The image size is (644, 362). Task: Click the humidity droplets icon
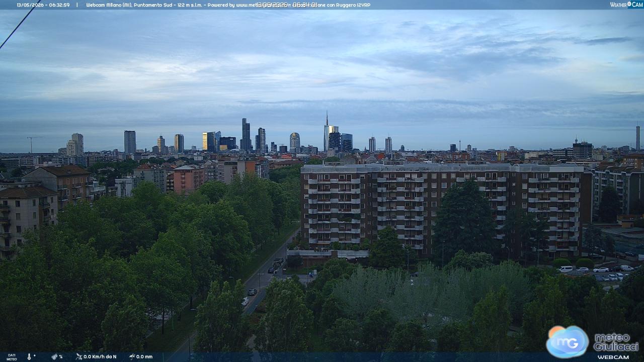click(x=54, y=356)
